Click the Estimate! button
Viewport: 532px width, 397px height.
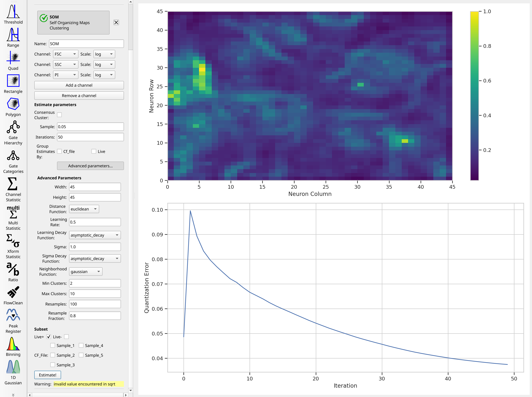(x=47, y=375)
